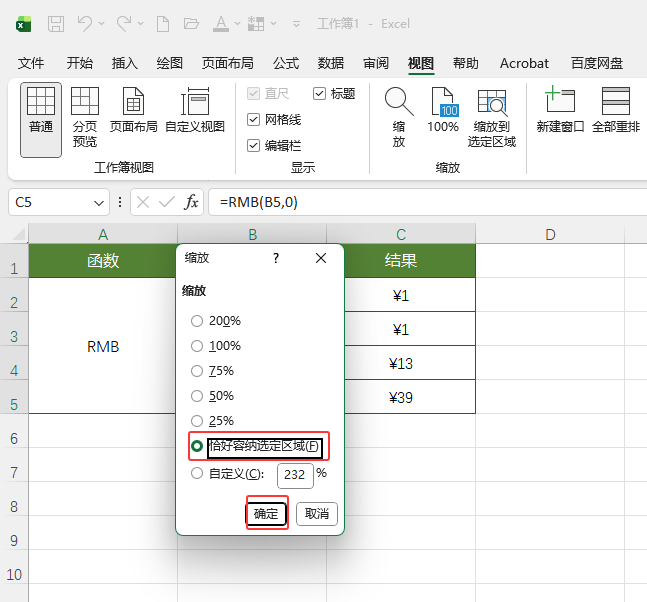Open Customize Quick Access Toolbar menu

[296, 24]
